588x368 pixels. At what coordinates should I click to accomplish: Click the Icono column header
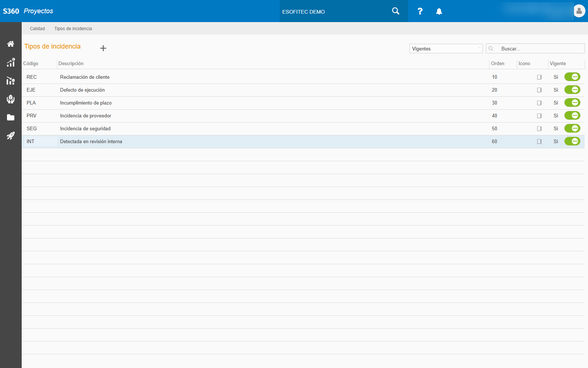pyautogui.click(x=524, y=64)
